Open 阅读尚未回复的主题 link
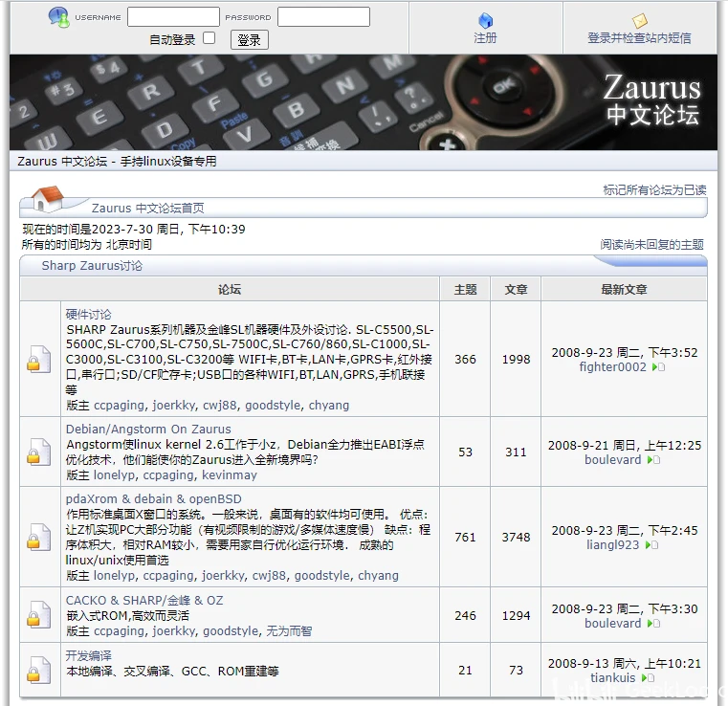Screen dimensions: 728x706 (x=651, y=245)
